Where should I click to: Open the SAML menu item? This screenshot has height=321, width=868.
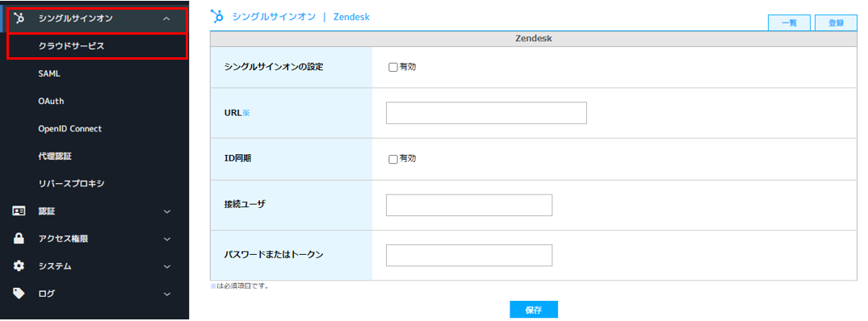tap(49, 74)
